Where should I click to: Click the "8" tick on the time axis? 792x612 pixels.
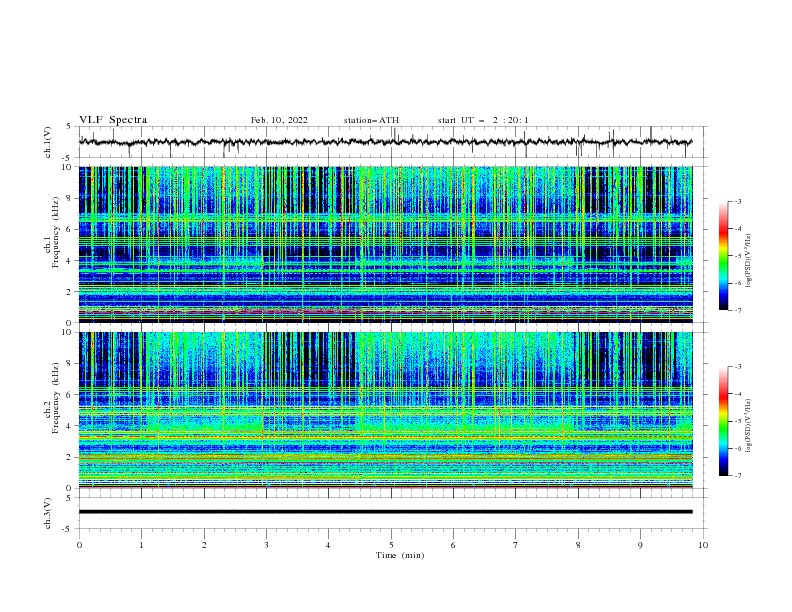pos(578,545)
